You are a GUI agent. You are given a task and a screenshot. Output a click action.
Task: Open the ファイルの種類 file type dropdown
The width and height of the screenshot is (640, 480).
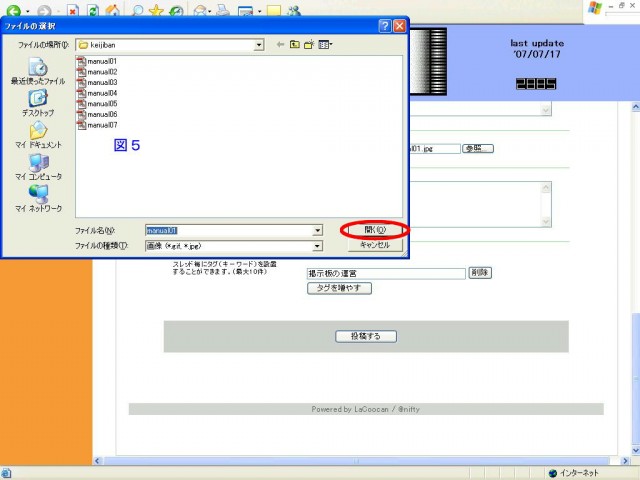[x=317, y=245]
